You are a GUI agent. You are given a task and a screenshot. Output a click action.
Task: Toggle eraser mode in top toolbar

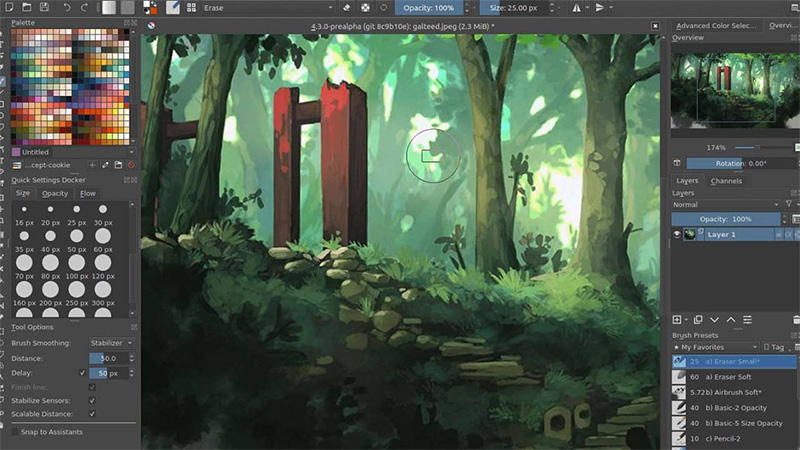pos(347,8)
